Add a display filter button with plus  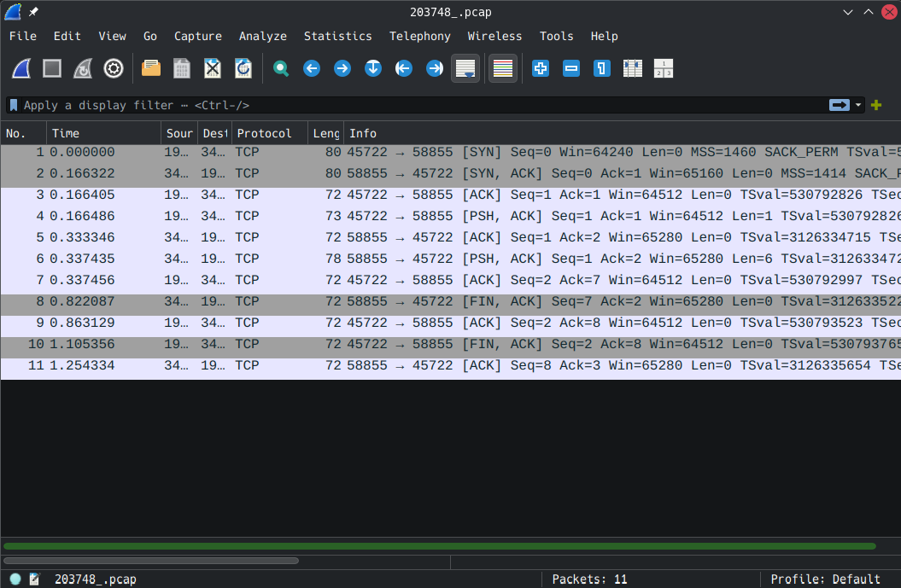tap(876, 105)
